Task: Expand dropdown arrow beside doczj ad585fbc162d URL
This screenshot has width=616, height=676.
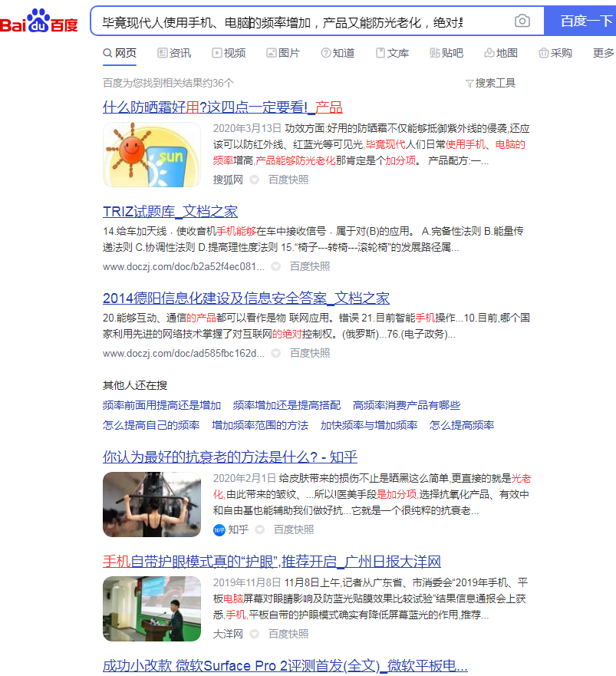Action: pyautogui.click(x=276, y=354)
